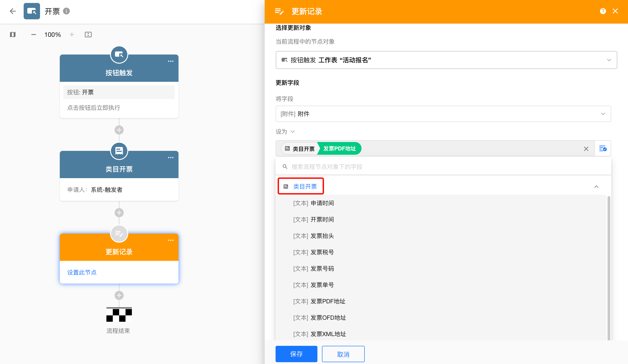Screen dimensions: 628x364
Task: Expand the [附件] 附件 field dropdown
Action: click(443, 114)
